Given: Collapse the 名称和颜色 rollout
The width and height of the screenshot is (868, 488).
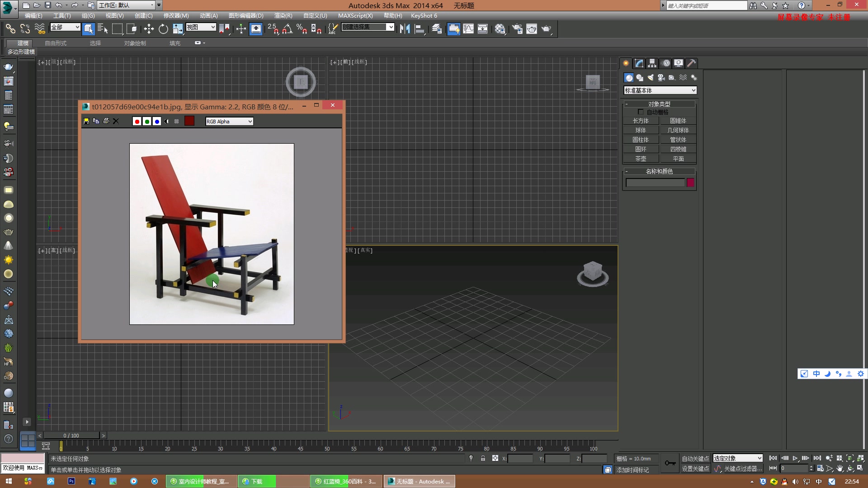Looking at the screenshot, I should tap(659, 171).
